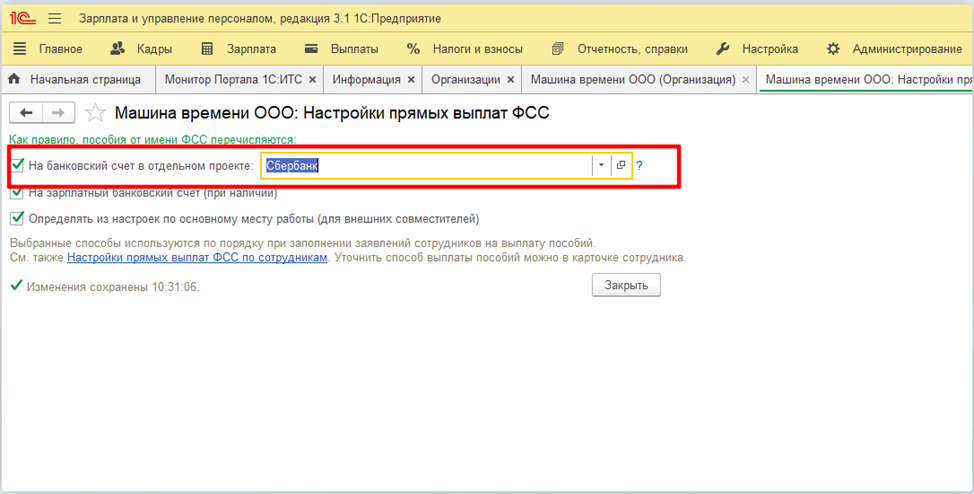974x494 pixels.
Task: Close Машина времени ООО (Организация) tab
Action: (x=746, y=80)
